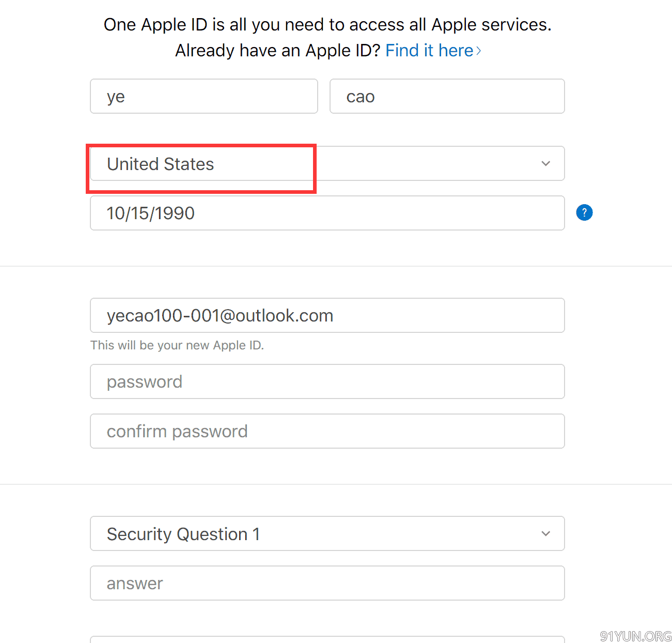Click the 'This will be your new Apple ID' note
The image size is (672, 643).
[177, 345]
